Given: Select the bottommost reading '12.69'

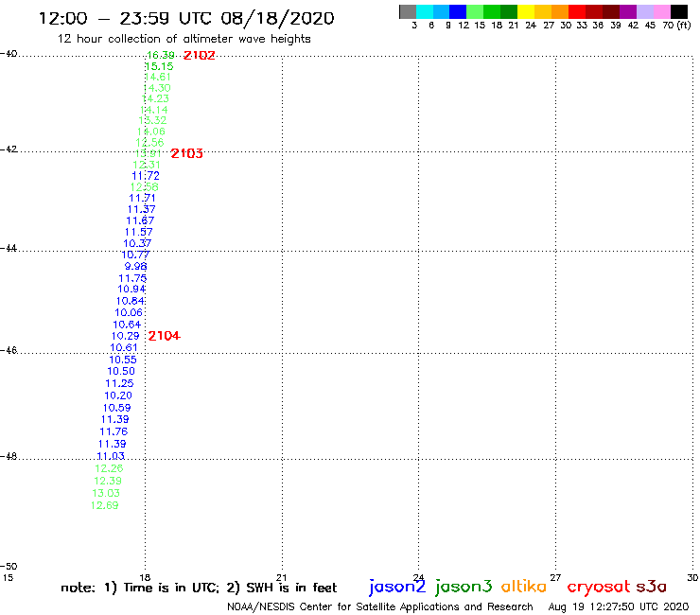Looking at the screenshot, I should pyautogui.click(x=104, y=505).
